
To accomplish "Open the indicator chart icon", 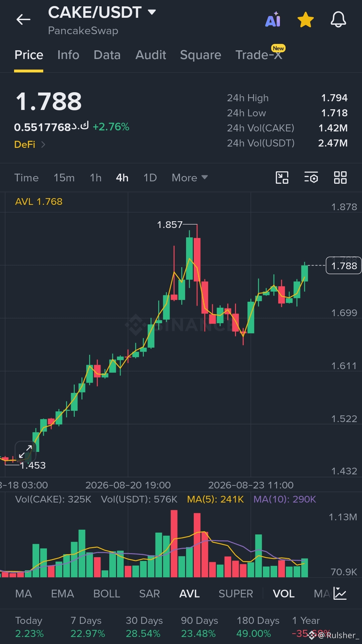I will coord(340,593).
